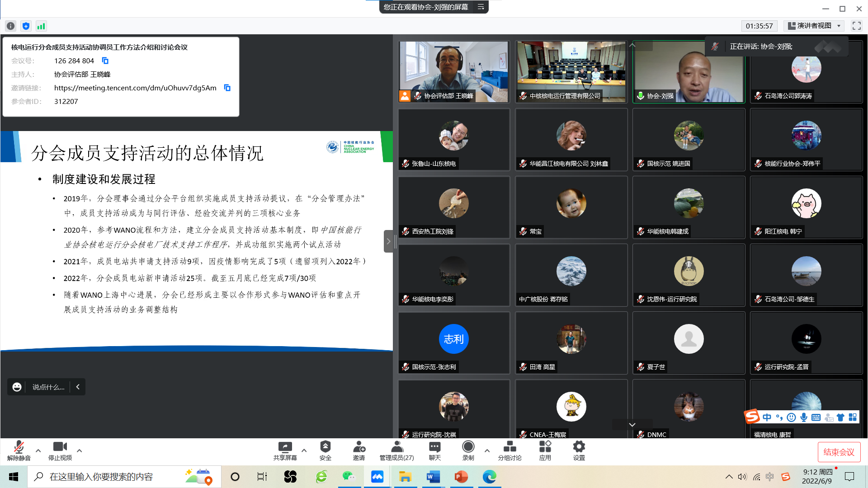
Task: Click the 说点什么 message input box
Action: point(48,387)
